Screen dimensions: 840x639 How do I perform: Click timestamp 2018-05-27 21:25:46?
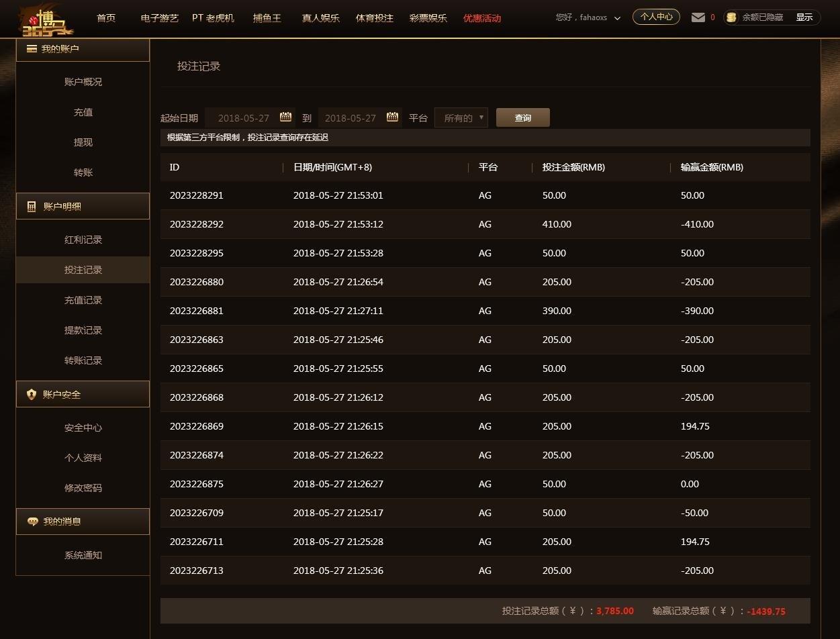point(338,340)
